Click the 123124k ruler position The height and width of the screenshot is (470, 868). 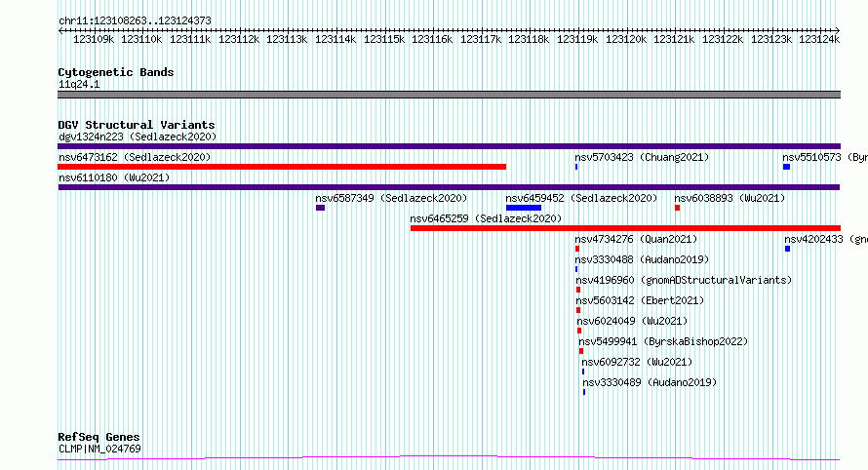819,39
